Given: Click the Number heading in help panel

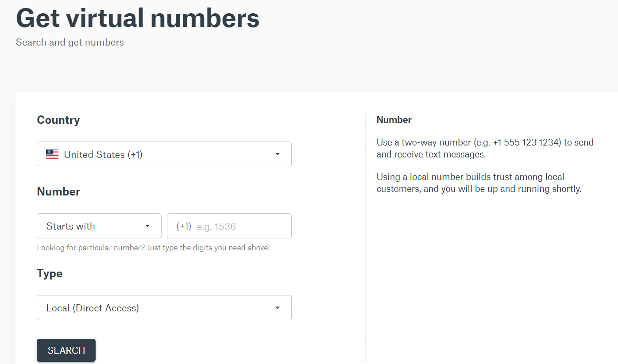Looking at the screenshot, I should (394, 119).
